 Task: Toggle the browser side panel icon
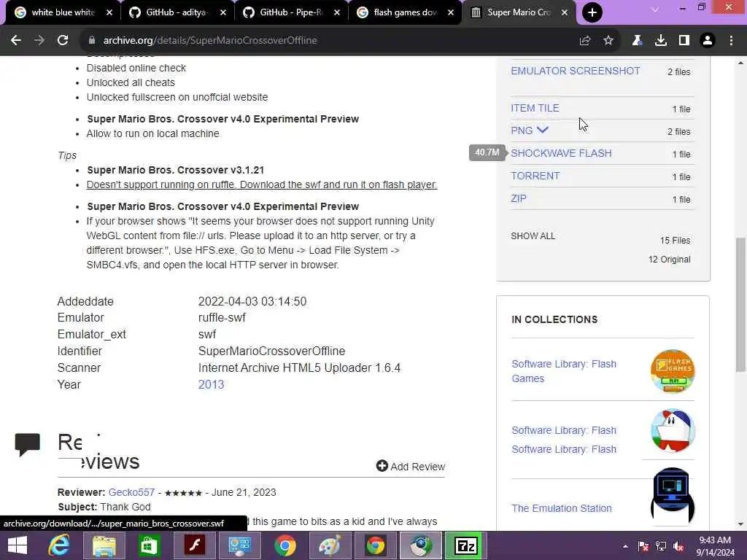(x=684, y=41)
